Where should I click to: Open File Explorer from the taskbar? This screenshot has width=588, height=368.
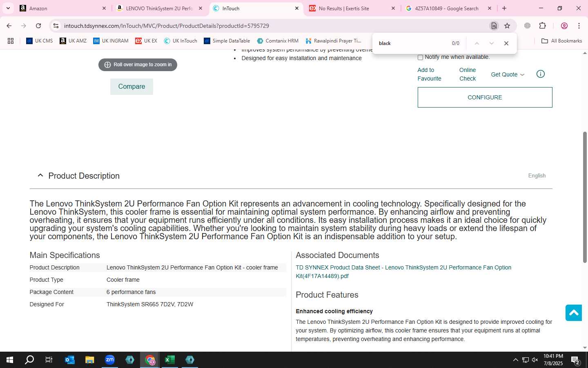(x=90, y=360)
